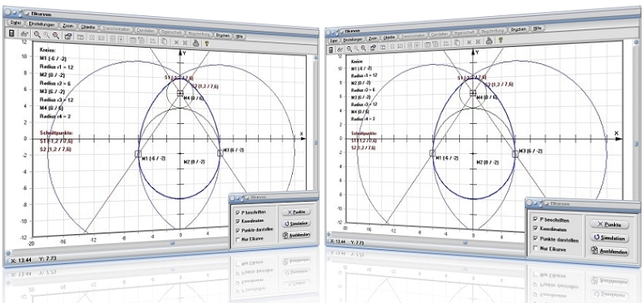Screen dimensions: 644x303
Task: Uncheck 'P beschriften' in left Eikurven panel
Action: coord(238,212)
